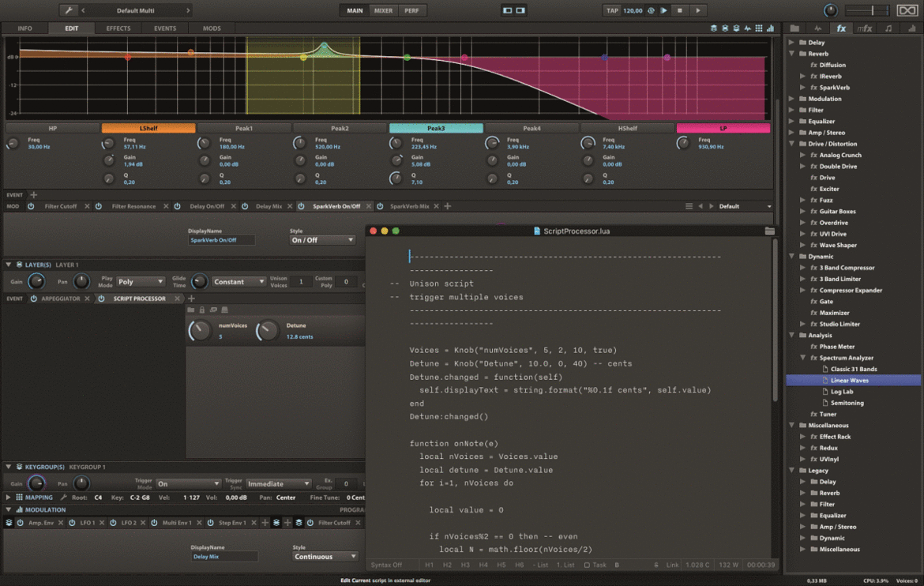Viewport: 924px width, 586px height.
Task: Open the MODS tab
Action: [x=212, y=28]
